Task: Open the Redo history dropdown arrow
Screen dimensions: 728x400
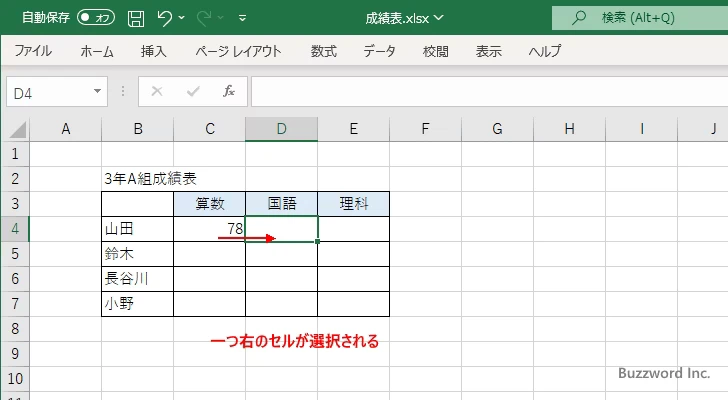Action: tap(221, 18)
